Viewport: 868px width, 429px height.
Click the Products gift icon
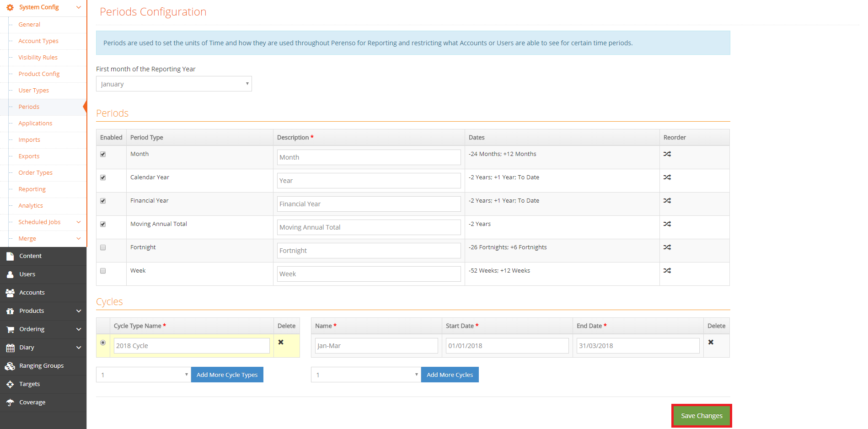tap(10, 311)
